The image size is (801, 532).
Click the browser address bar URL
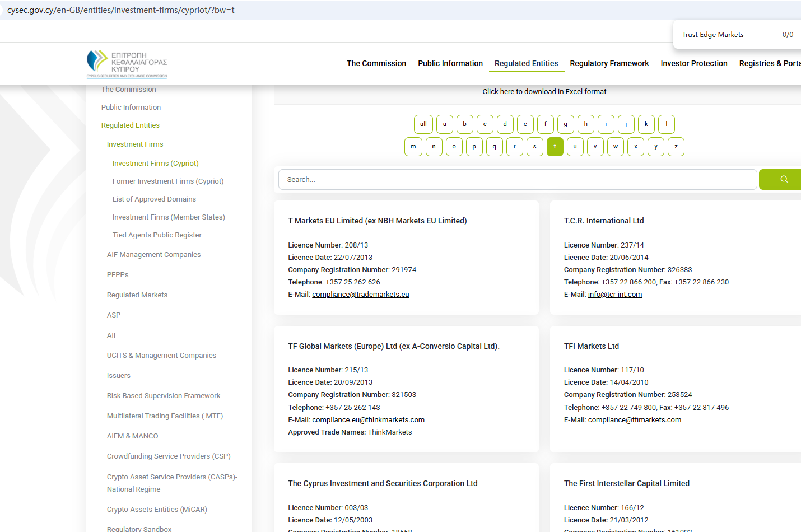(121, 10)
